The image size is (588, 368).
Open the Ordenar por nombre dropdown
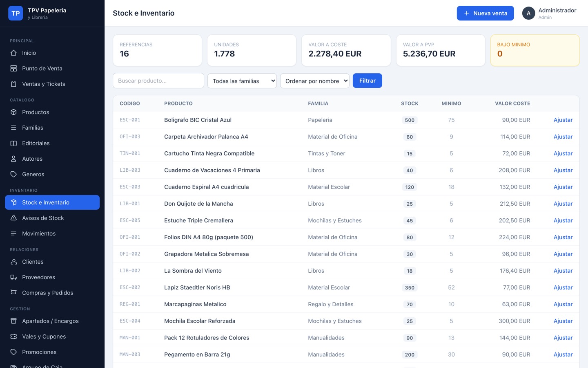(315, 81)
